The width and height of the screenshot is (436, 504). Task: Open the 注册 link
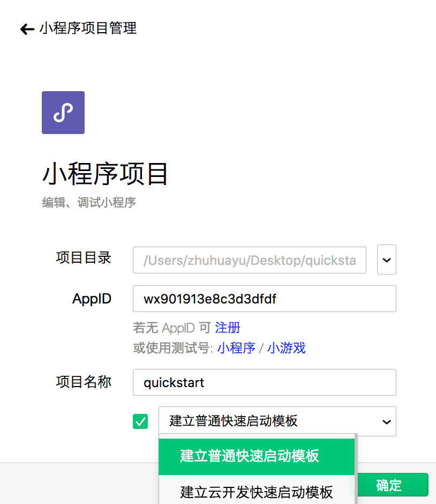(x=228, y=328)
